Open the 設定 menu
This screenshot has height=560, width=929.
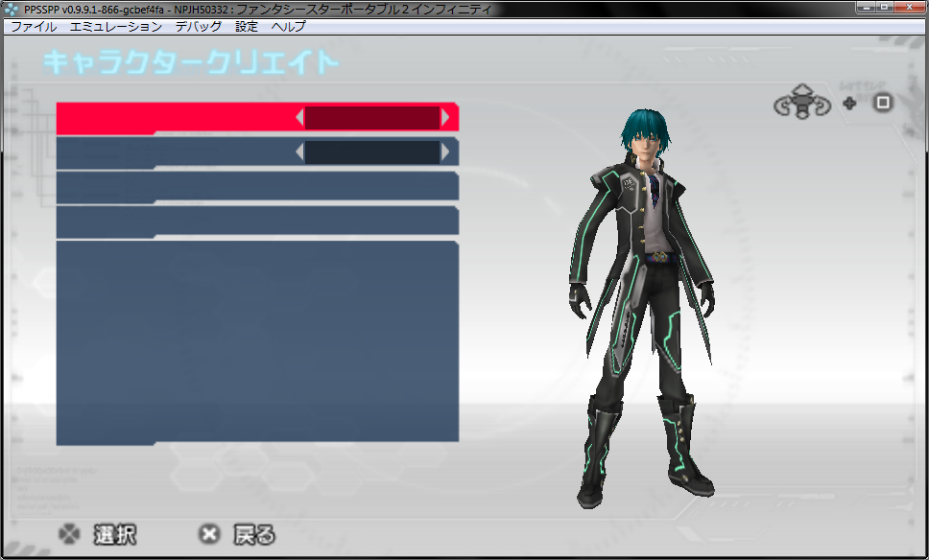(x=247, y=27)
